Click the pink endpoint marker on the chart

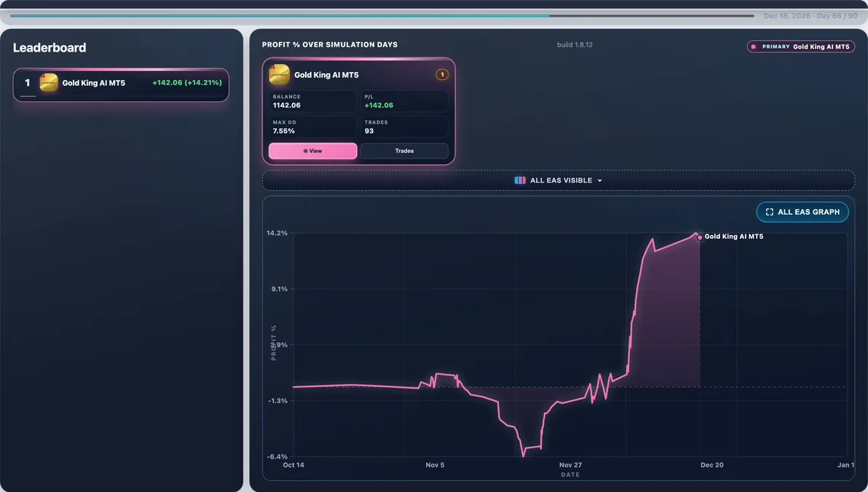click(x=700, y=237)
